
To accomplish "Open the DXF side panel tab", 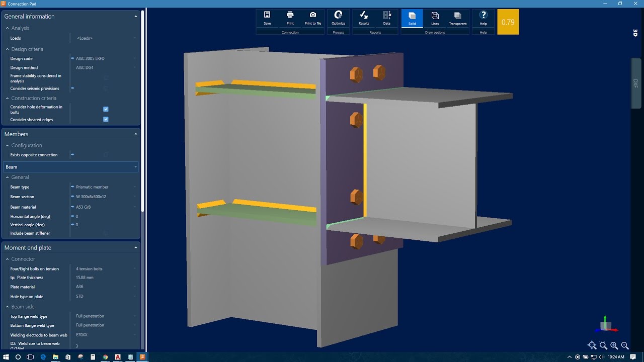I will (636, 83).
